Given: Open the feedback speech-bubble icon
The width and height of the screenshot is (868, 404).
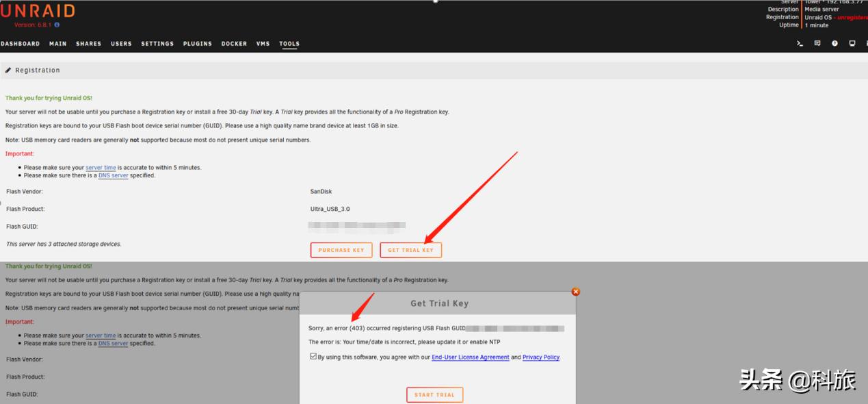Looking at the screenshot, I should (817, 43).
